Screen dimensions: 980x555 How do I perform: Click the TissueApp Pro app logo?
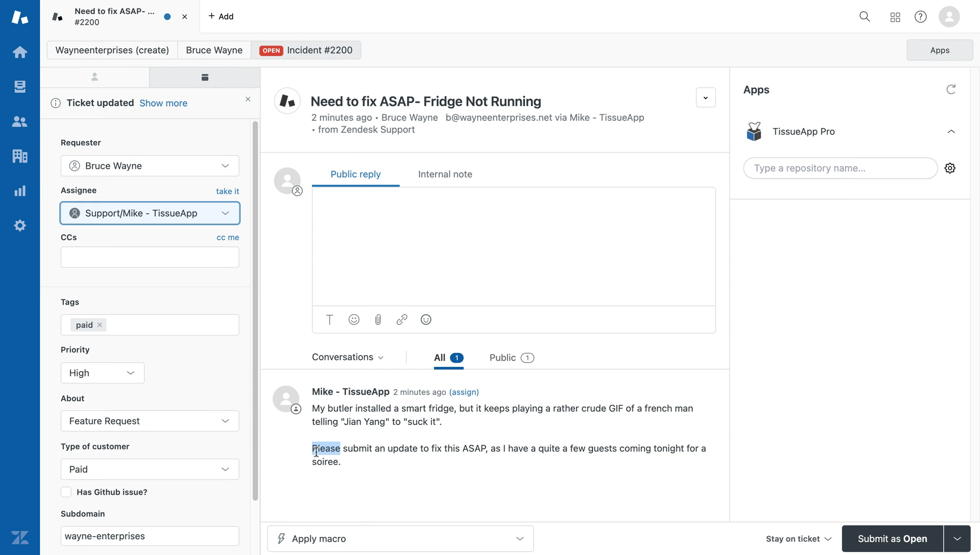754,132
